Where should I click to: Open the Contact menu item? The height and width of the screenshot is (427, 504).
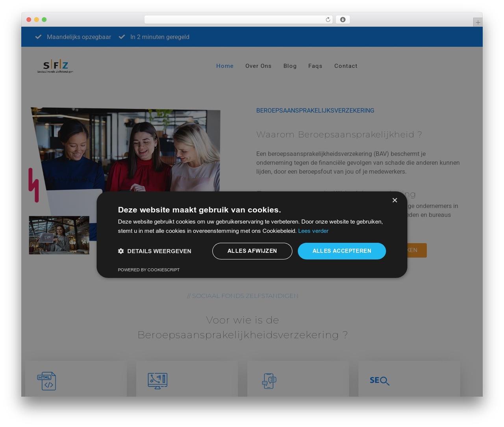click(346, 66)
